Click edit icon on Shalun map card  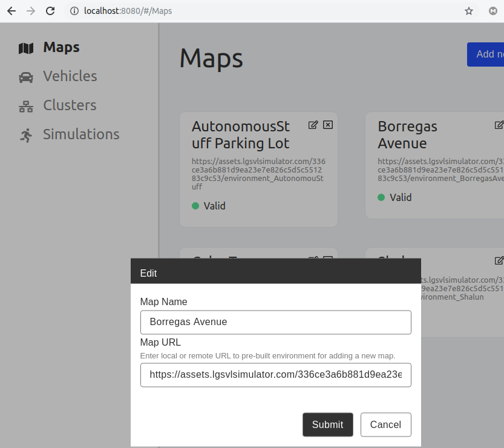(x=499, y=260)
